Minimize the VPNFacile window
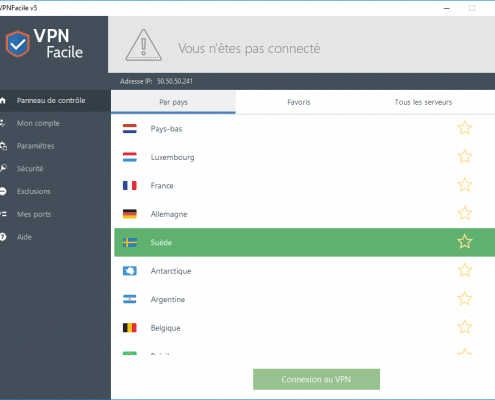 447,8
